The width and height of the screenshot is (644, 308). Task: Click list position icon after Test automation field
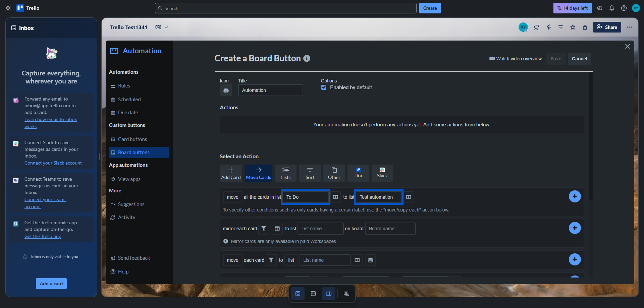click(x=409, y=197)
